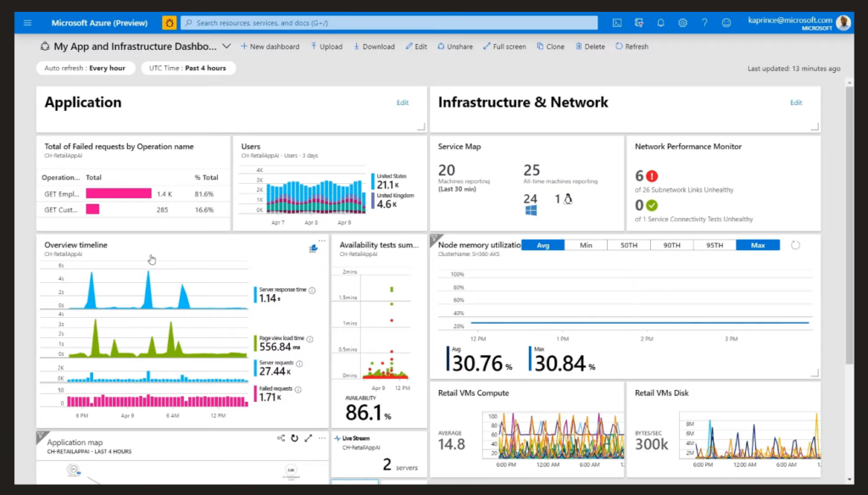Click Edit in dashboard toolbar
This screenshot has height=495, width=868.
point(416,47)
